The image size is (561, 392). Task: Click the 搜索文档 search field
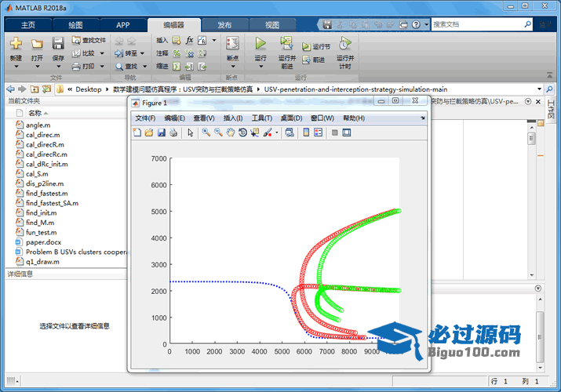[483, 24]
